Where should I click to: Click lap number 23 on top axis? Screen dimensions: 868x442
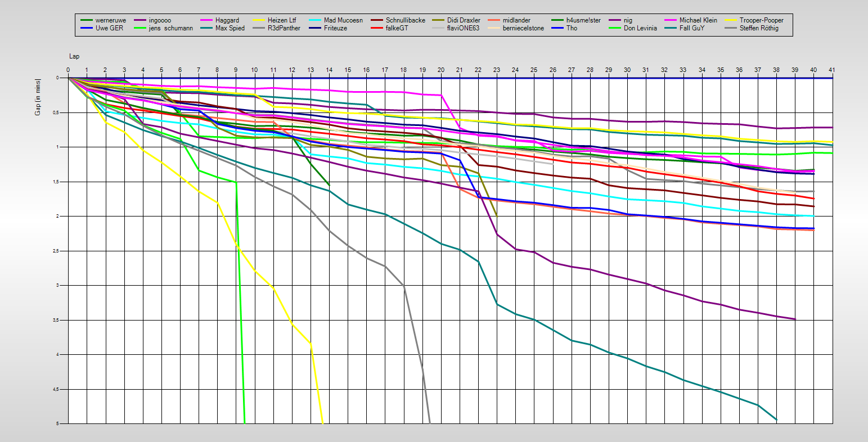(497, 70)
